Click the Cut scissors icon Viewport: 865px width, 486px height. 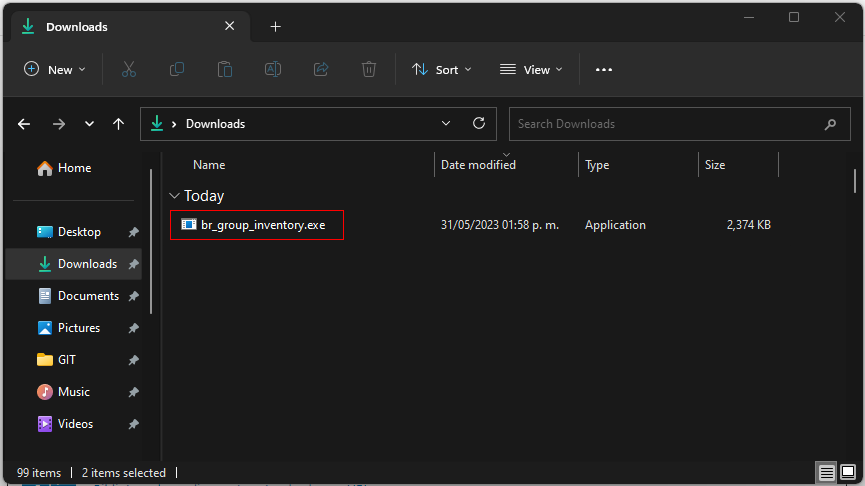128,69
